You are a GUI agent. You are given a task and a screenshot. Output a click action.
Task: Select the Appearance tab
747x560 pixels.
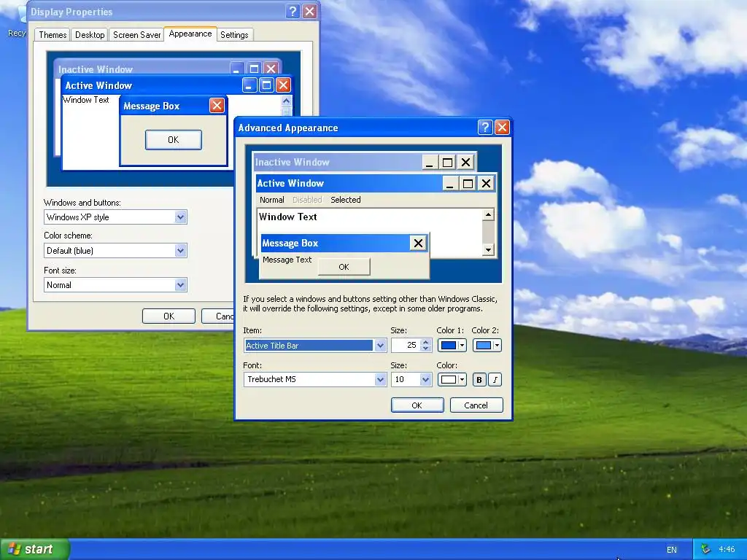click(190, 34)
